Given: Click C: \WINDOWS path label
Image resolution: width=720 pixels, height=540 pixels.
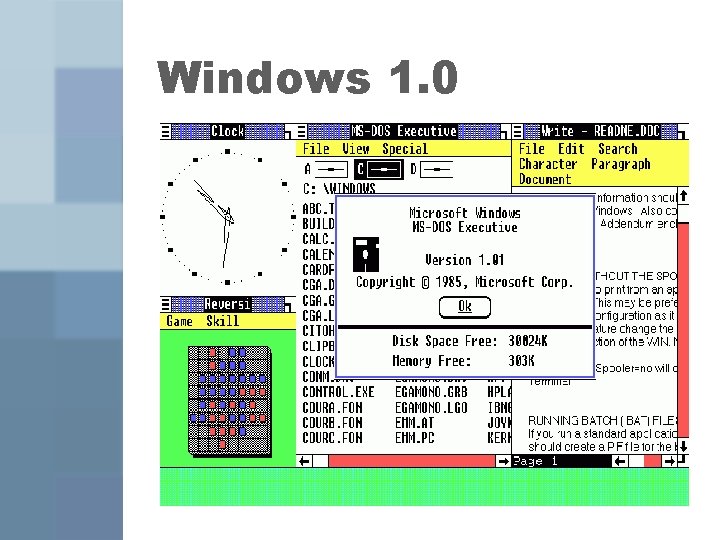Looking at the screenshot, I should [x=339, y=188].
